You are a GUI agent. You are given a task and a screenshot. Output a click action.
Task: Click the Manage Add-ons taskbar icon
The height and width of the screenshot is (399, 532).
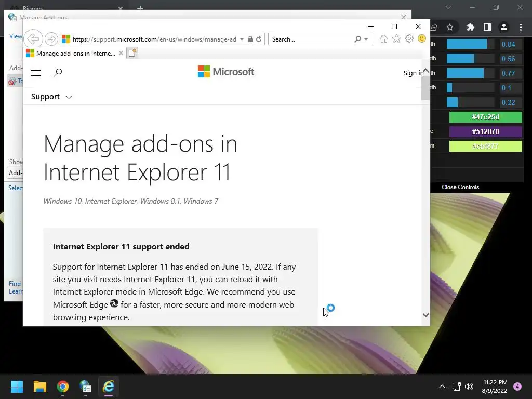pyautogui.click(x=86, y=387)
